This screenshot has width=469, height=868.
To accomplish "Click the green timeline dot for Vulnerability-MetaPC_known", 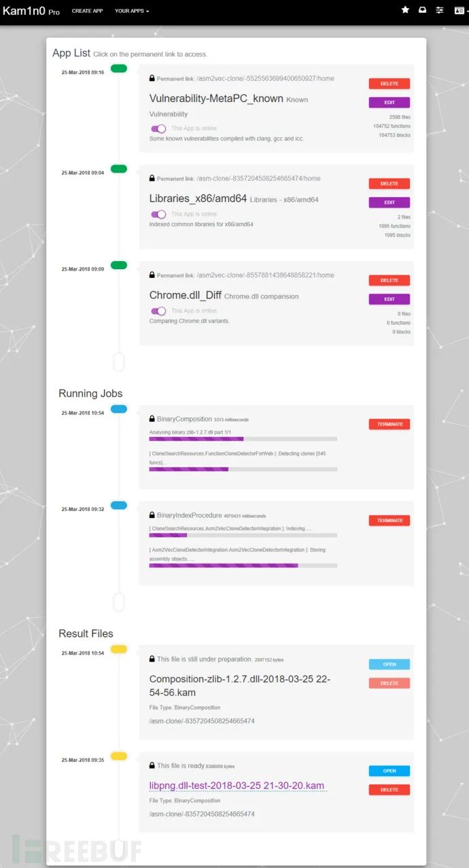I will [118, 68].
